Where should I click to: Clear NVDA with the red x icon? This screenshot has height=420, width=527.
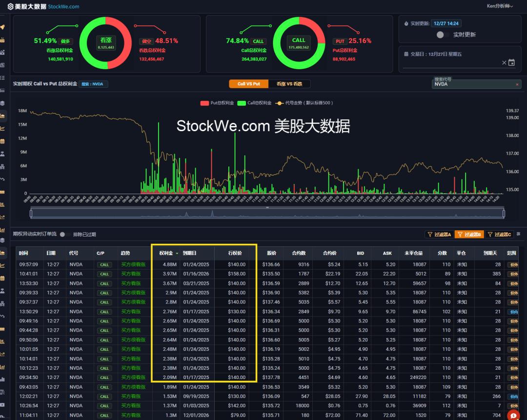coord(517,84)
